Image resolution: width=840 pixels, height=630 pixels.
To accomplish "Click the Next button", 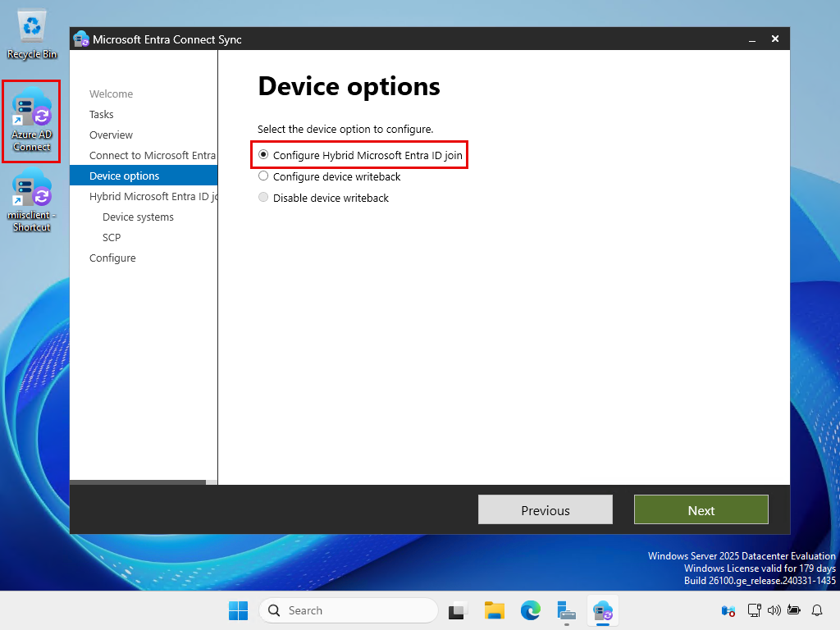I will coord(701,510).
